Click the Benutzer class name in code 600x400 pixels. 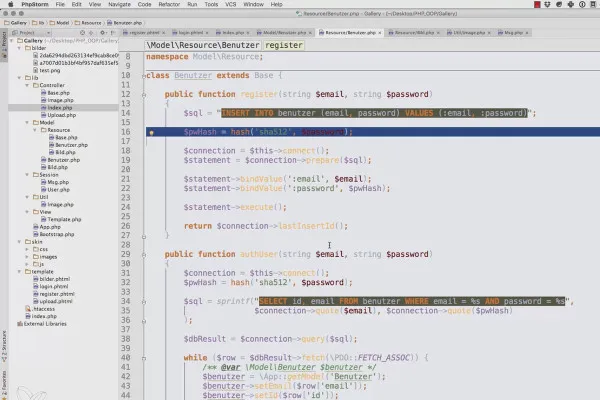[x=193, y=75]
